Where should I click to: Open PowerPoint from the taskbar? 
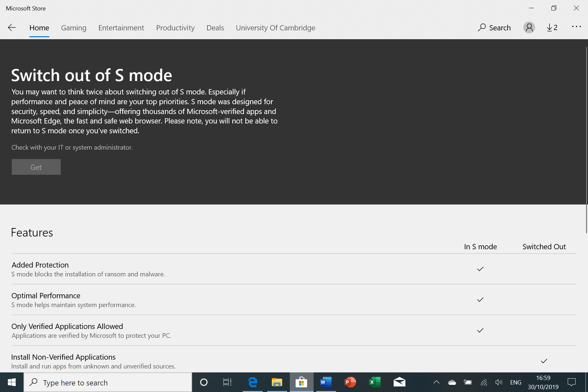351,382
